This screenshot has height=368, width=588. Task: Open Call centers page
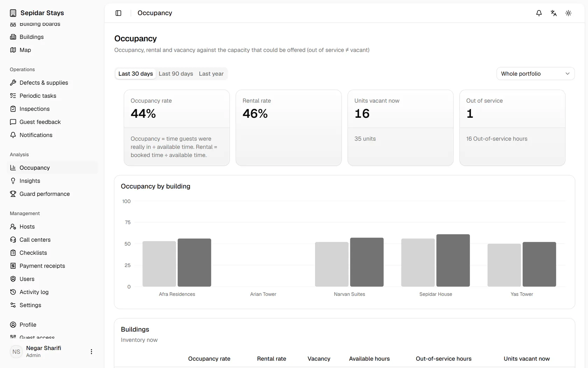pos(52,240)
